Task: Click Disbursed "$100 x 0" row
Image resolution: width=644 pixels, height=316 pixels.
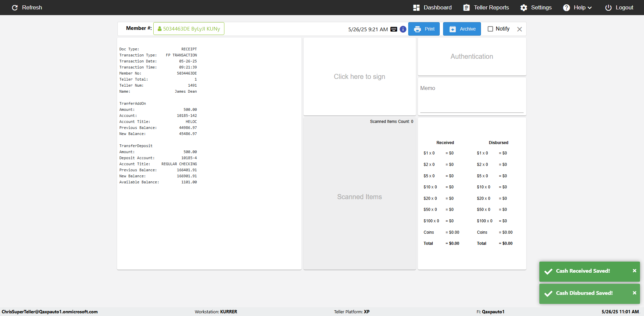Action: 492,221
